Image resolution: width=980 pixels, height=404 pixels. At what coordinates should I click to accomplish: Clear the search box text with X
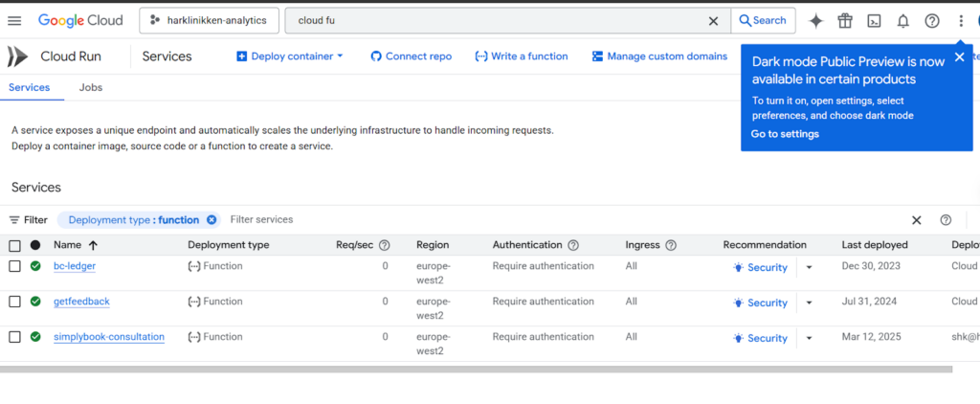[713, 21]
